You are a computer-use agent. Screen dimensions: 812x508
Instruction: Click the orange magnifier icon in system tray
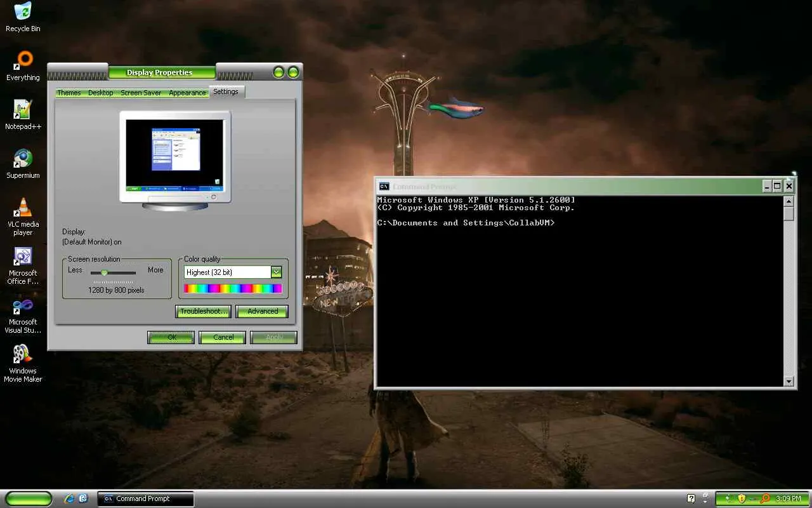click(x=765, y=498)
